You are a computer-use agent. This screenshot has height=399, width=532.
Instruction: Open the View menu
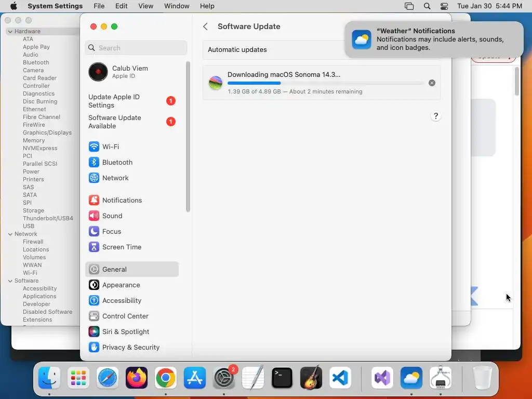tap(145, 6)
